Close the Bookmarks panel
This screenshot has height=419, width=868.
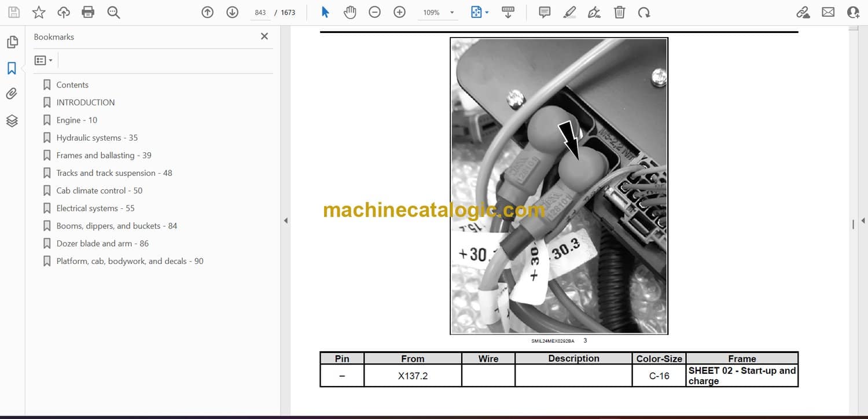[x=264, y=36]
